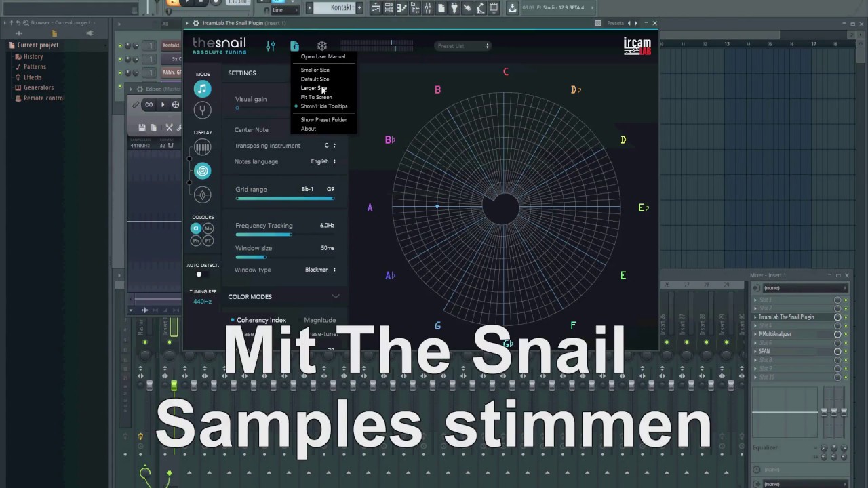Image resolution: width=868 pixels, height=488 pixels.
Task: Select the piano keys display icon
Action: click(202, 147)
